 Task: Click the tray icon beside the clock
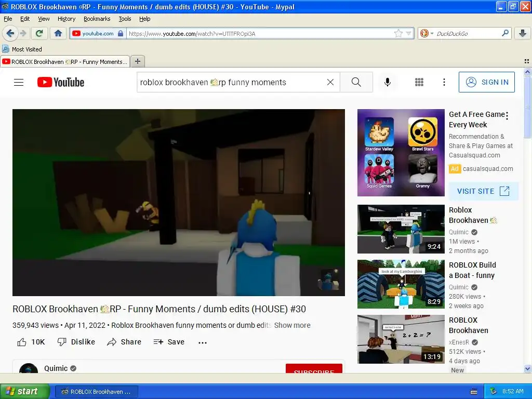pos(494,391)
